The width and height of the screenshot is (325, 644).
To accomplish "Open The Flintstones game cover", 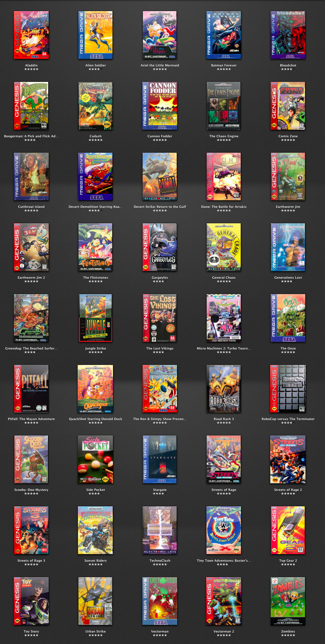I will [x=95, y=247].
